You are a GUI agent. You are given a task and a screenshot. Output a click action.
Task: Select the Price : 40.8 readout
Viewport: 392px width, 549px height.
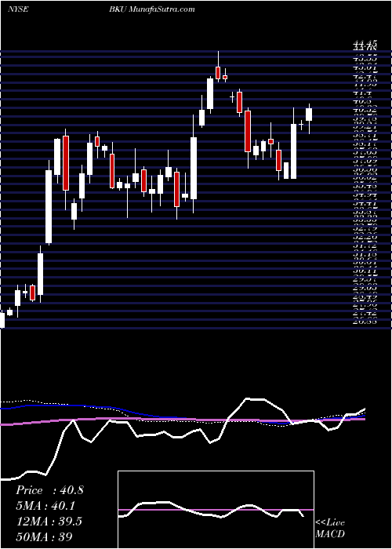49,490
